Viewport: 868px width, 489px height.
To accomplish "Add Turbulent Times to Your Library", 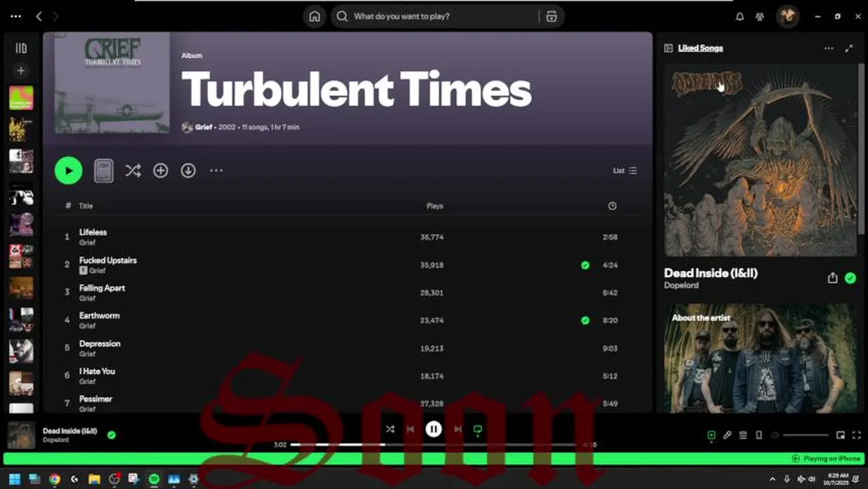I will pos(160,170).
